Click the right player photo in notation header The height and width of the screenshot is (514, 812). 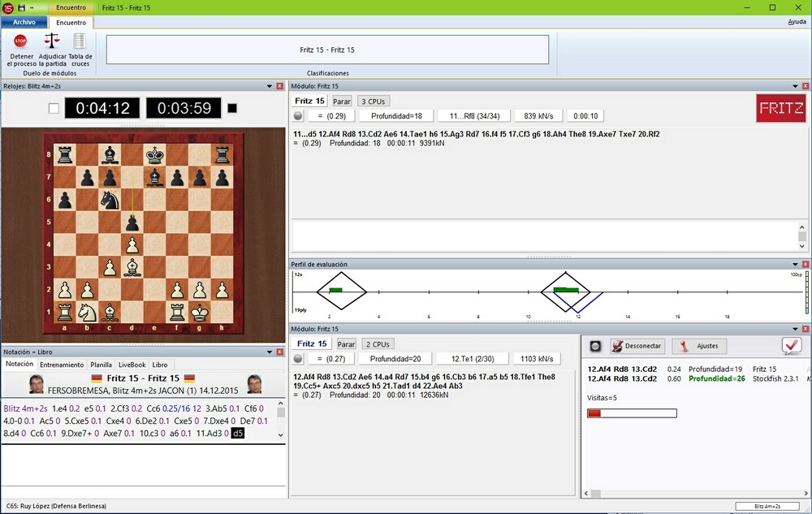(x=254, y=383)
